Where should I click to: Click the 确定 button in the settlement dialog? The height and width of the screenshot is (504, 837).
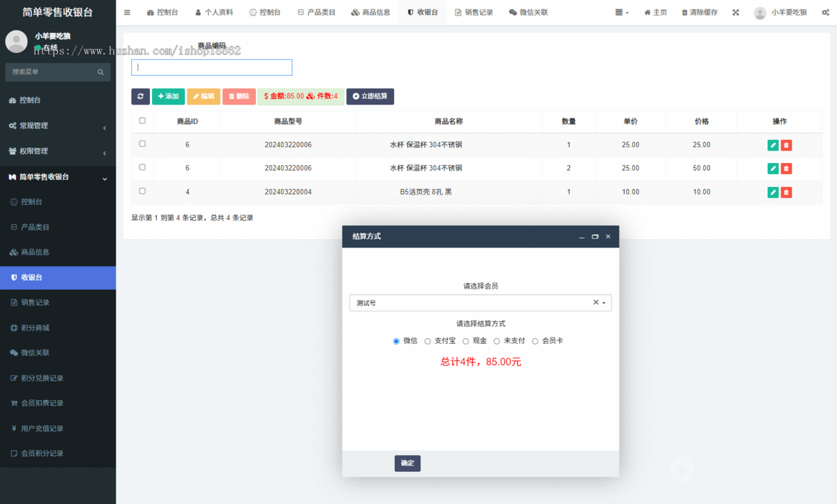407,463
